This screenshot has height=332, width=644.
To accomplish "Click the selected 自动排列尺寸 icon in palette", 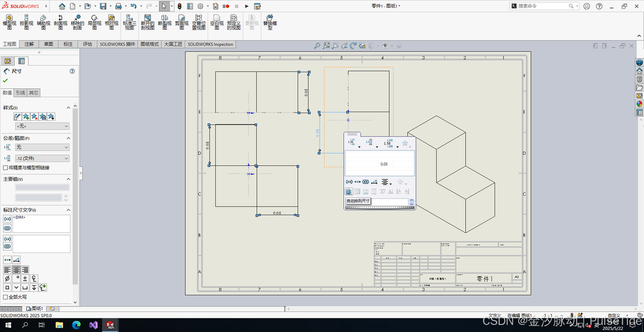I will pos(349,192).
